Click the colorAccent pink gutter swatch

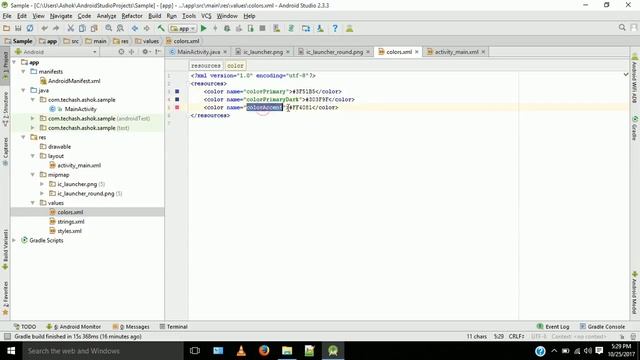pos(177,107)
